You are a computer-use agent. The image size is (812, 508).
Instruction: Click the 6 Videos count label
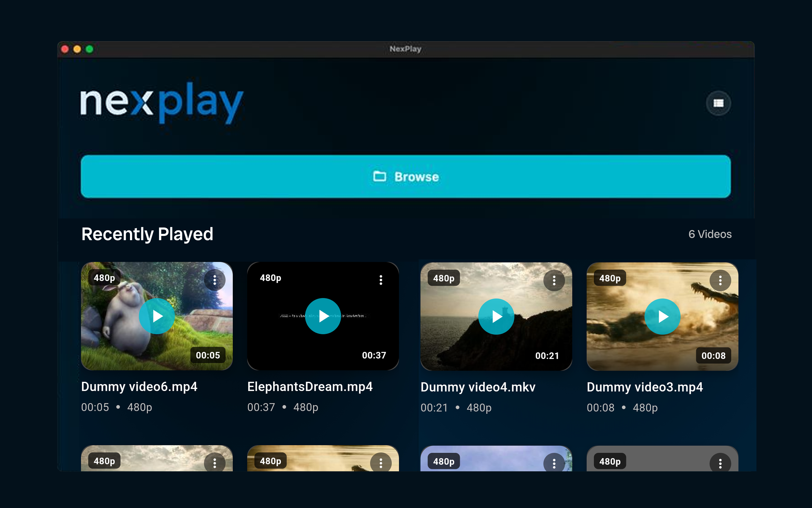710,234
